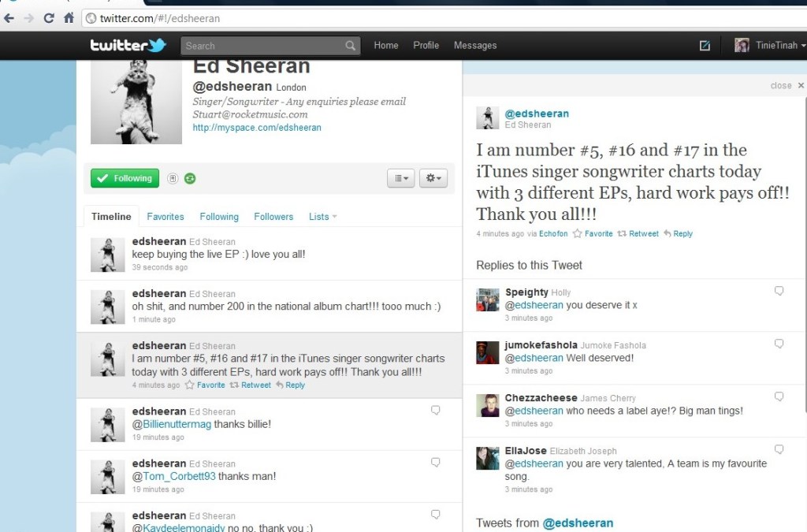Click the reply bubble on the @Billienuttermag tweet
Viewport: 807px width, 532px height.
coord(435,411)
